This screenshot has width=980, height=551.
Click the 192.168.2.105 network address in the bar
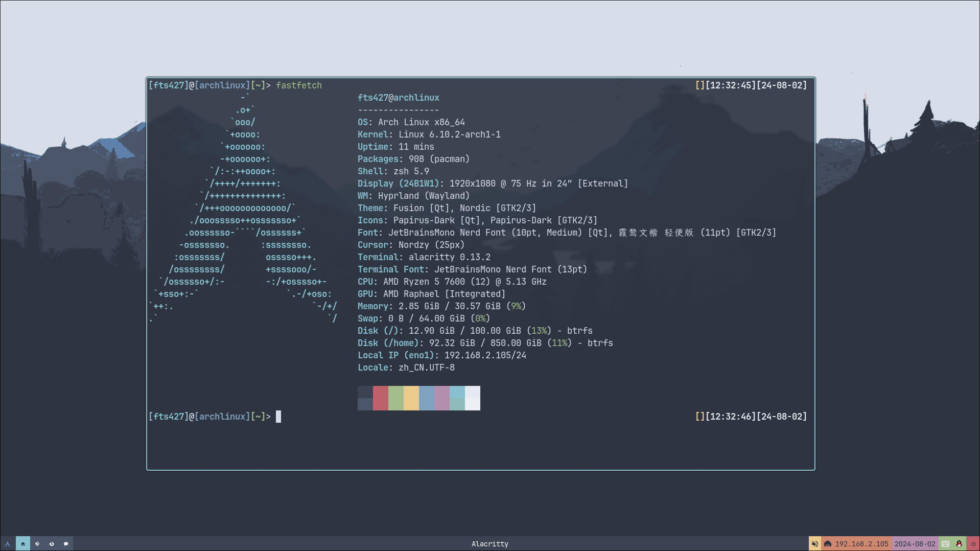coord(861,544)
